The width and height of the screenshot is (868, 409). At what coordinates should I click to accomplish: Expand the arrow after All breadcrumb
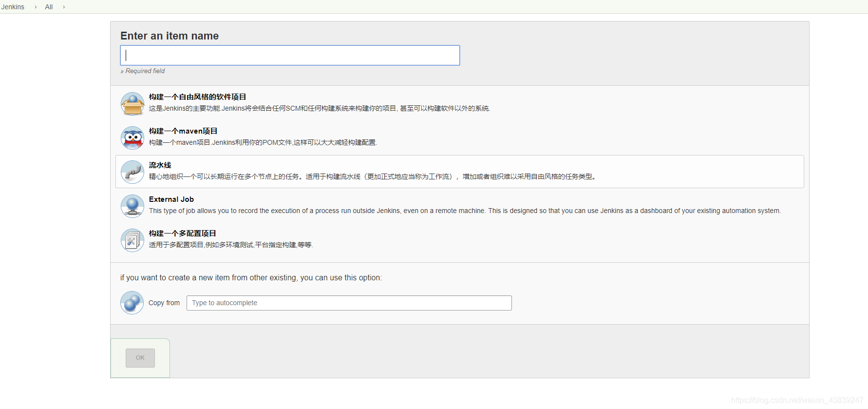tap(64, 7)
